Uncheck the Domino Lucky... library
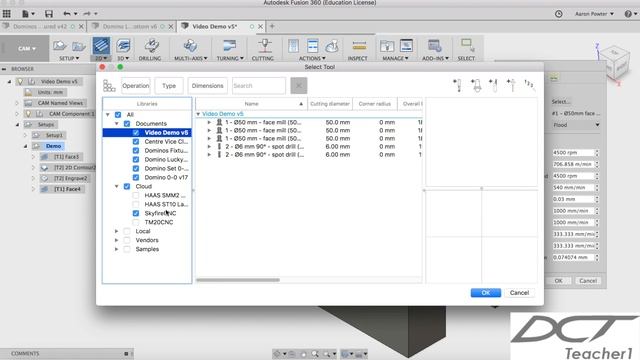 click(x=136, y=160)
